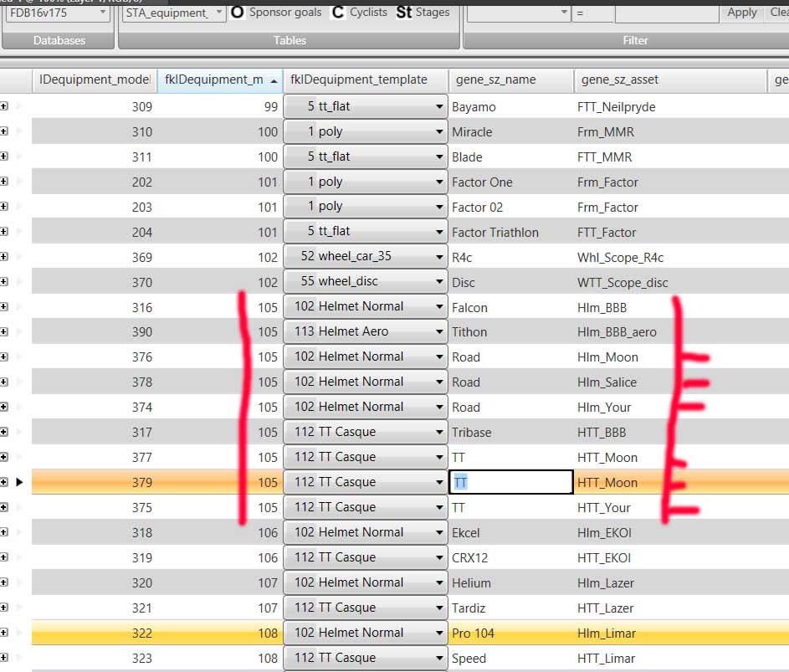
Task: Click the TT name edit field in row 379
Action: [510, 482]
